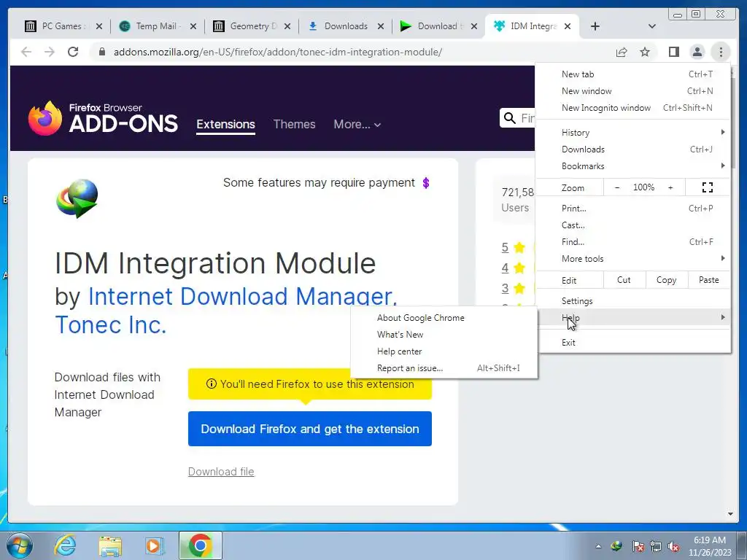Open the 5 star ratings link
747x560 pixels.
tap(505, 247)
